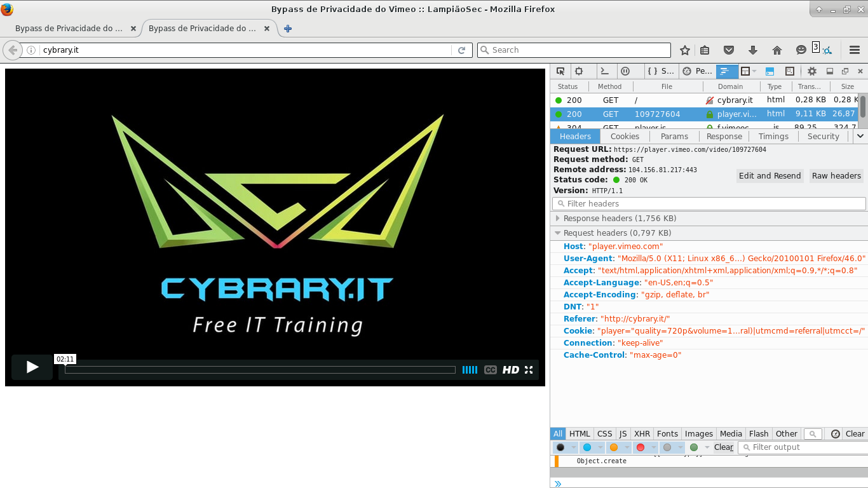Play the Cybrary video
Viewport: 868px width, 488px height.
(32, 367)
